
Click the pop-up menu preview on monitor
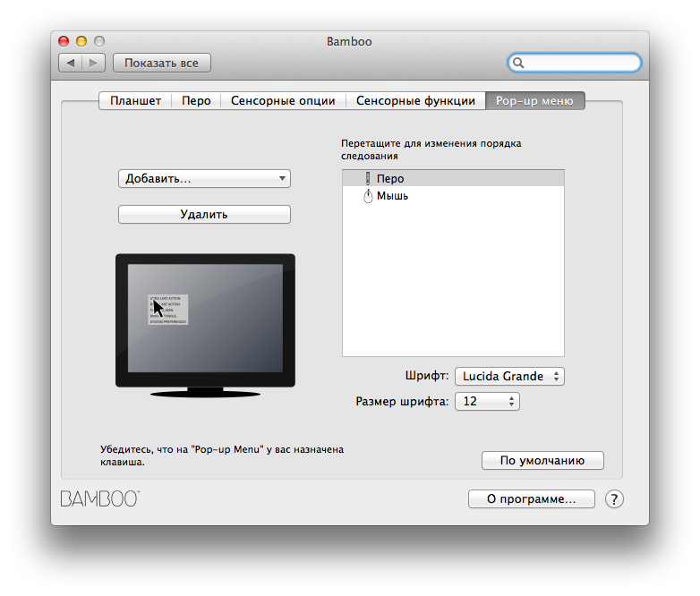pyautogui.click(x=168, y=310)
